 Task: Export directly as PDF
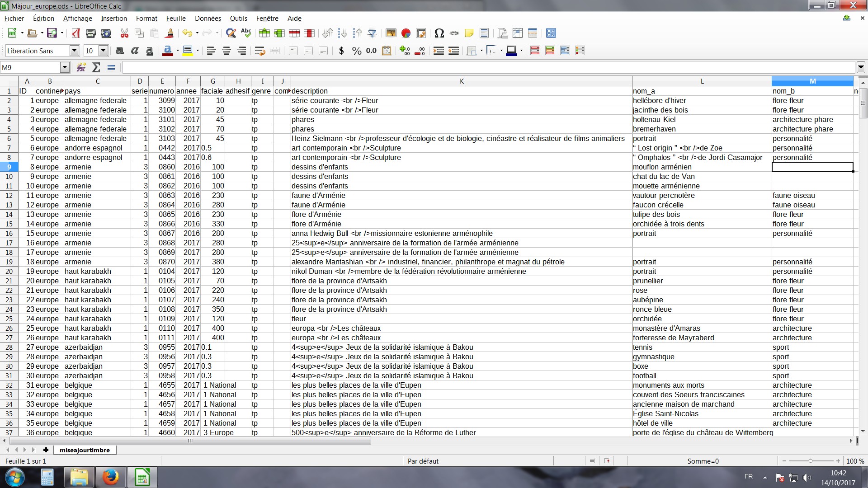click(76, 33)
